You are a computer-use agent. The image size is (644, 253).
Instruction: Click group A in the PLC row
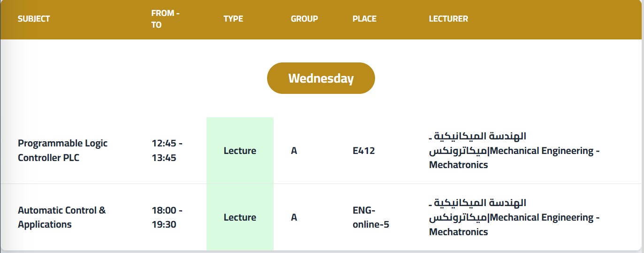[x=294, y=151]
